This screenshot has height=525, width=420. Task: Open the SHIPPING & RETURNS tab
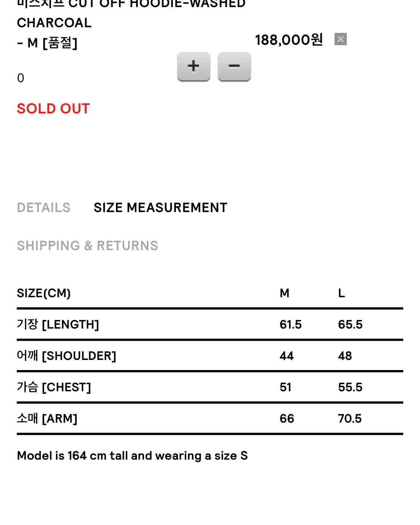coord(87,246)
